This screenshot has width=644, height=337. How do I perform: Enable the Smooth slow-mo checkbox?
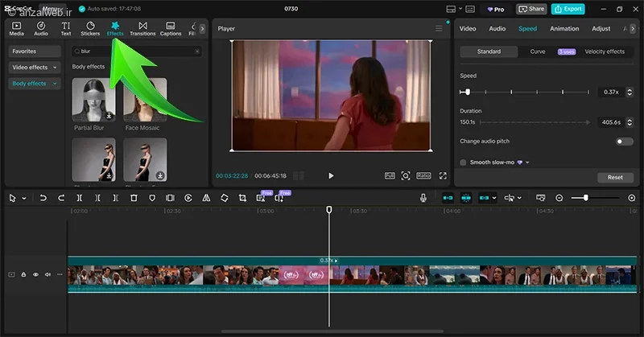463,162
